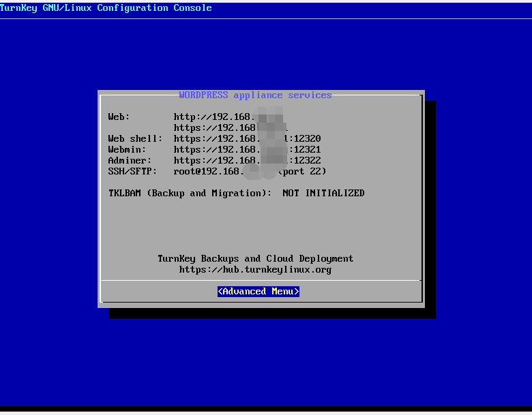Click the Web https:// address on second line
Viewport: 532px width, 415px height.
click(231, 128)
